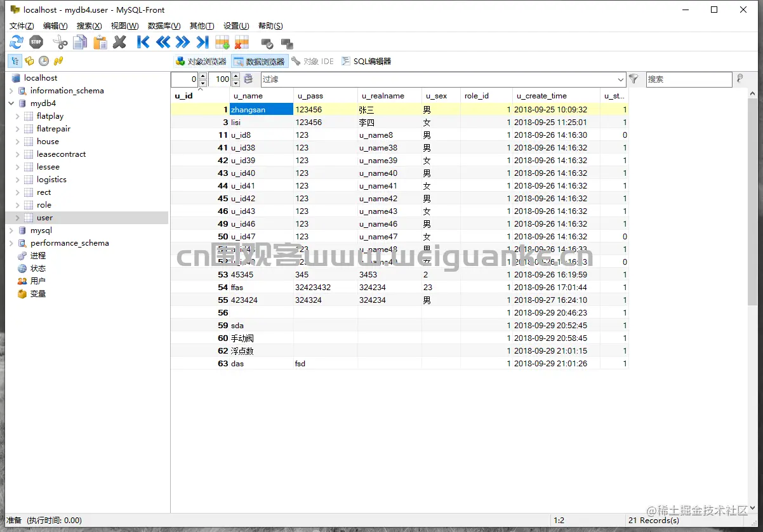This screenshot has height=532, width=763.
Task: Go to next records double-arrow icon
Action: coord(183,43)
